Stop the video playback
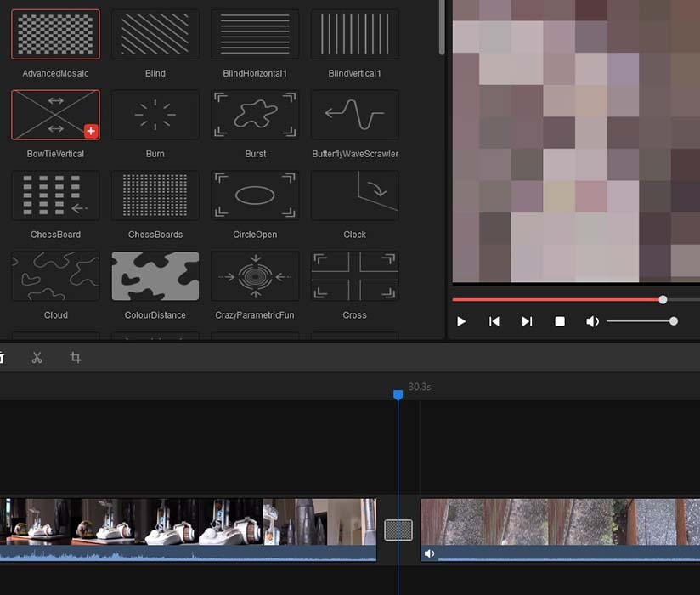 (559, 321)
